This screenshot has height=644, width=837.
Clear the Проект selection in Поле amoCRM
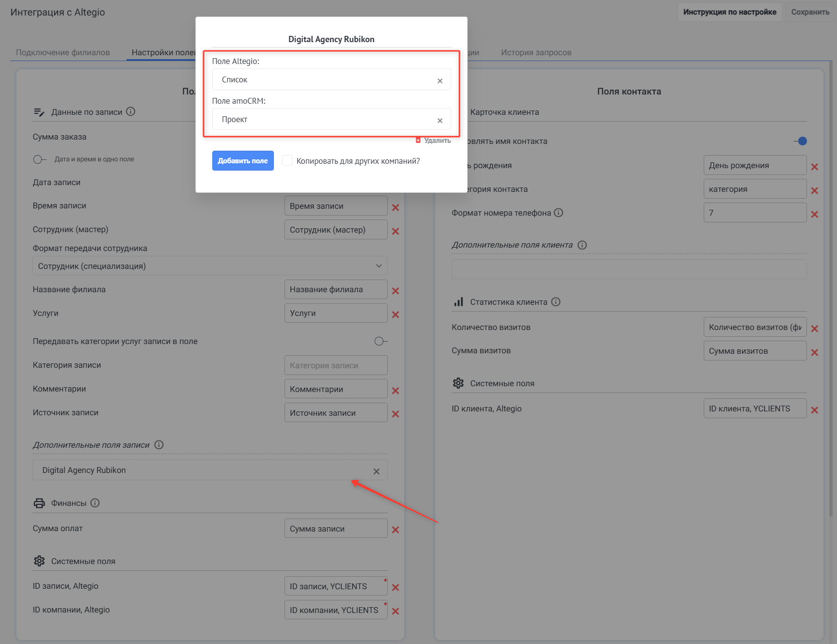440,120
